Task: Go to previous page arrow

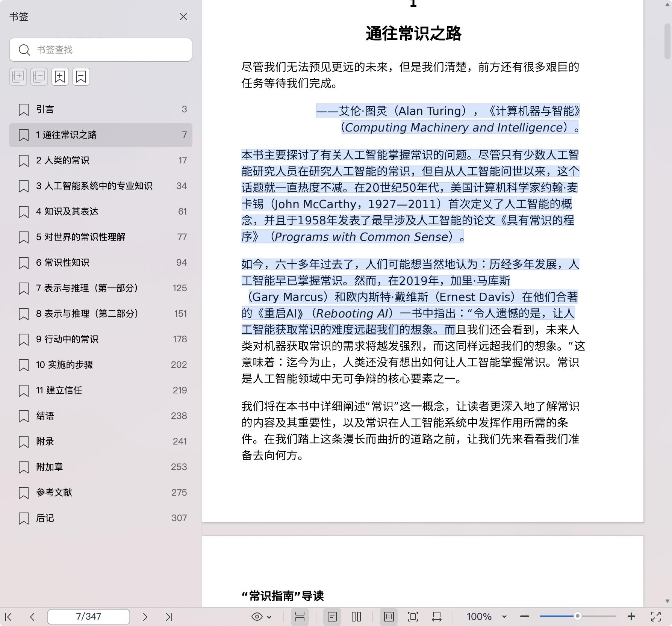Action: 32,617
